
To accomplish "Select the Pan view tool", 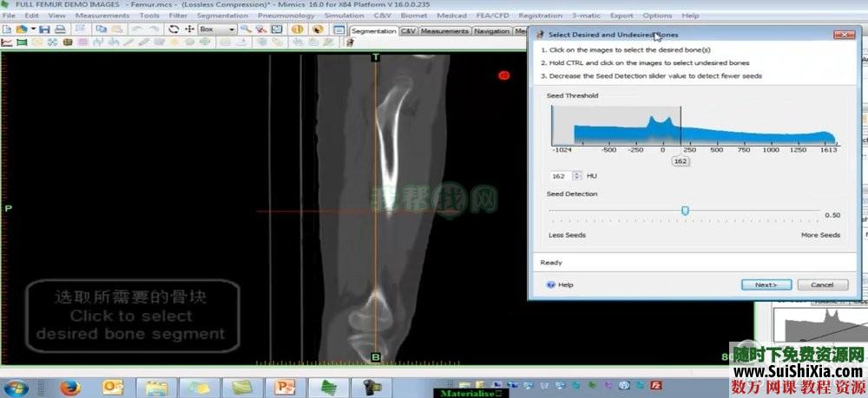I will (189, 29).
